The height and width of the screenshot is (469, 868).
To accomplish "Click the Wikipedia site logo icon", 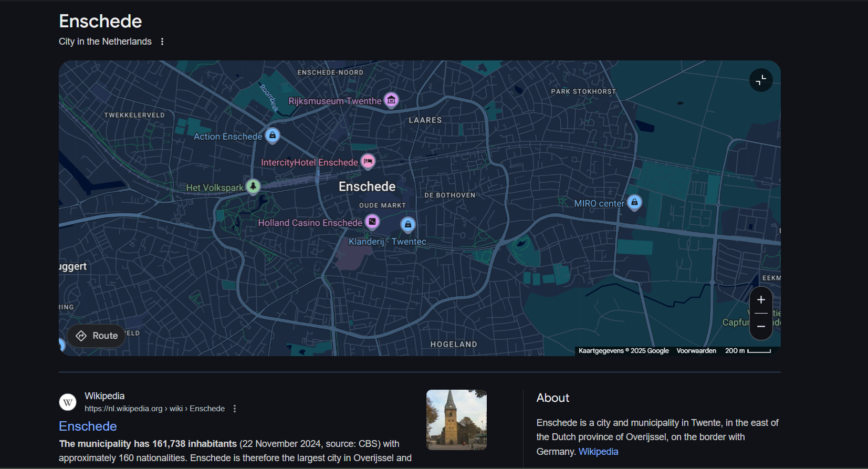I will [68, 402].
